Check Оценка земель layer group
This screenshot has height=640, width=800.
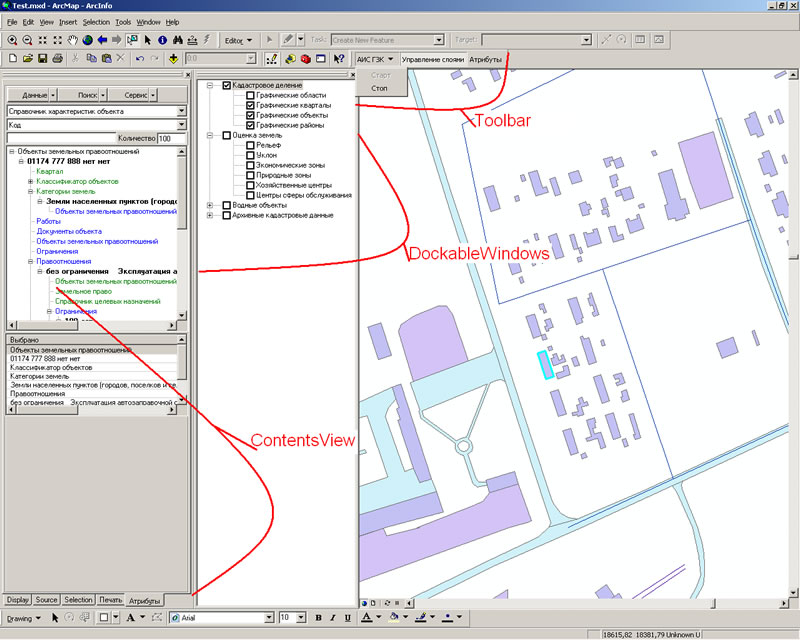(227, 135)
